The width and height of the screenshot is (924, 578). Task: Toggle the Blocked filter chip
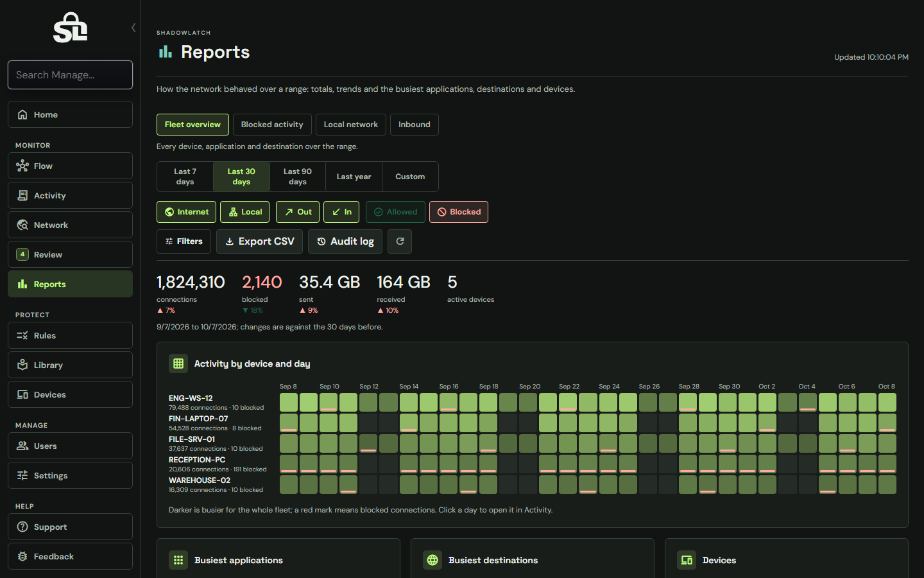tap(459, 212)
